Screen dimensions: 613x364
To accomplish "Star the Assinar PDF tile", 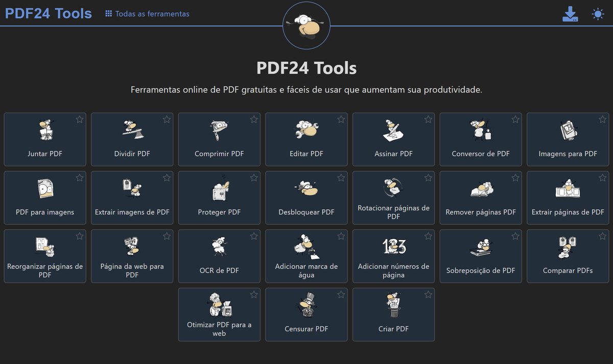I will tap(428, 119).
